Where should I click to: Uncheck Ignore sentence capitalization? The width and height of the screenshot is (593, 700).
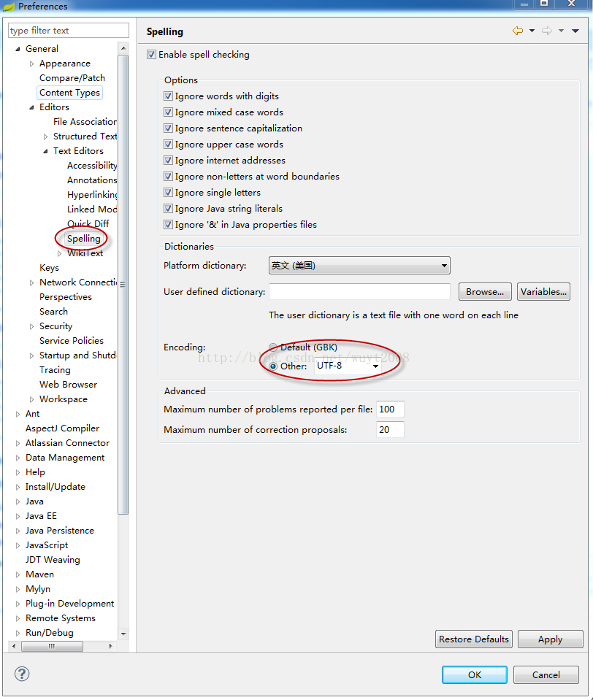pos(169,128)
